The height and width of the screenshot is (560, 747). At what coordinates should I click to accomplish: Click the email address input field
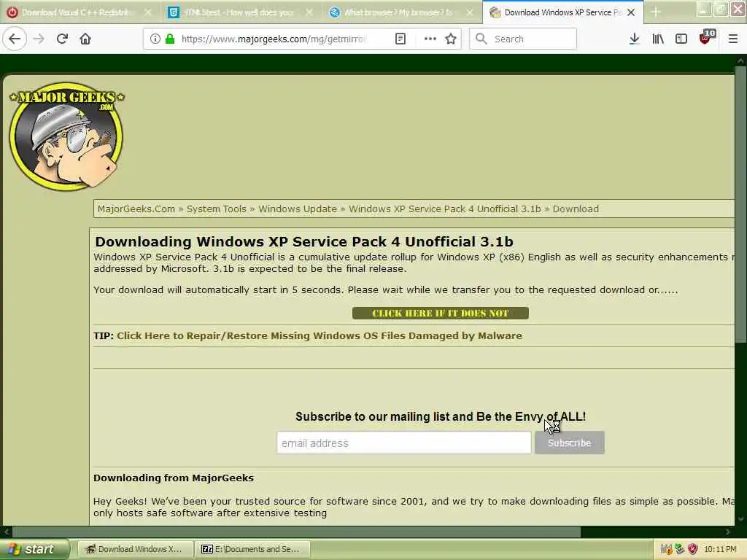403,443
